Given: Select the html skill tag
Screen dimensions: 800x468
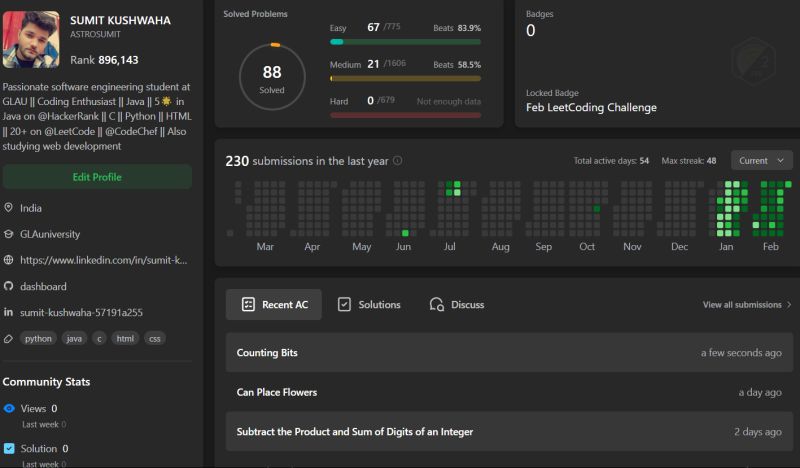Looking at the screenshot, I should [125, 338].
